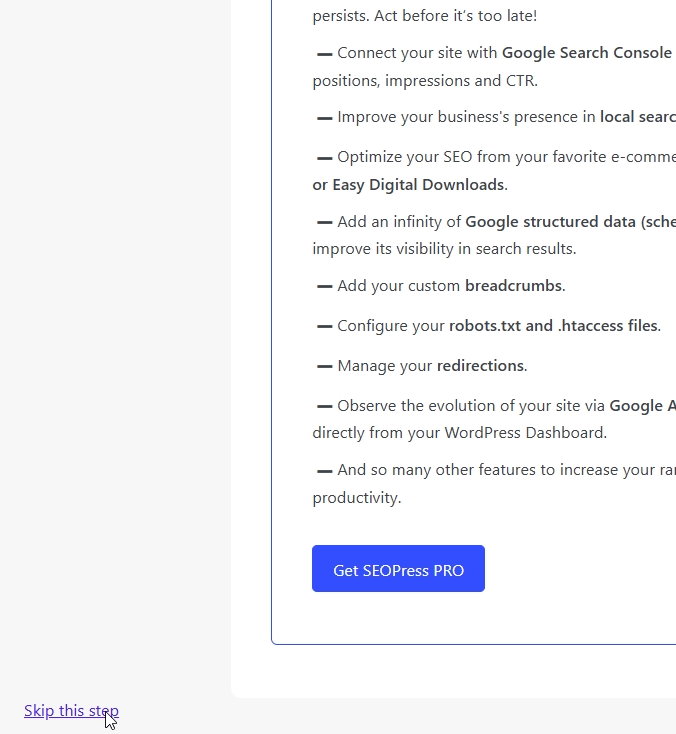Click the dash bullet before "Manage your redirections"
Screen dimensions: 676x734
point(324,367)
